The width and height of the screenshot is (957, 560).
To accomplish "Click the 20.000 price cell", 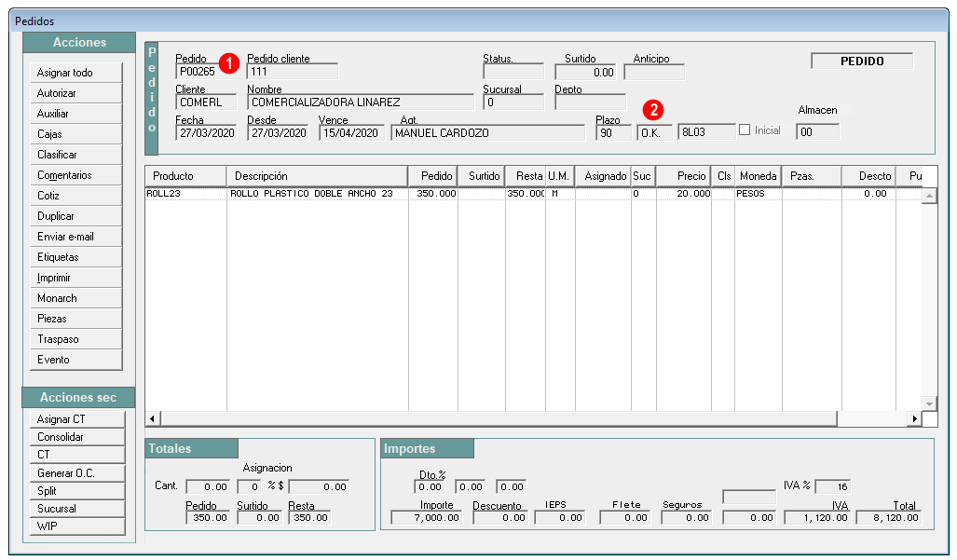I will 684,194.
